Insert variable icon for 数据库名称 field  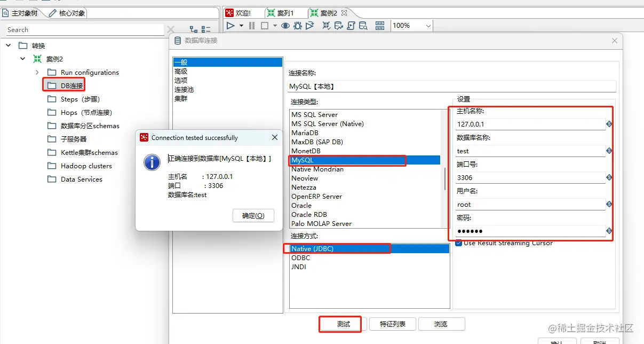(x=609, y=151)
